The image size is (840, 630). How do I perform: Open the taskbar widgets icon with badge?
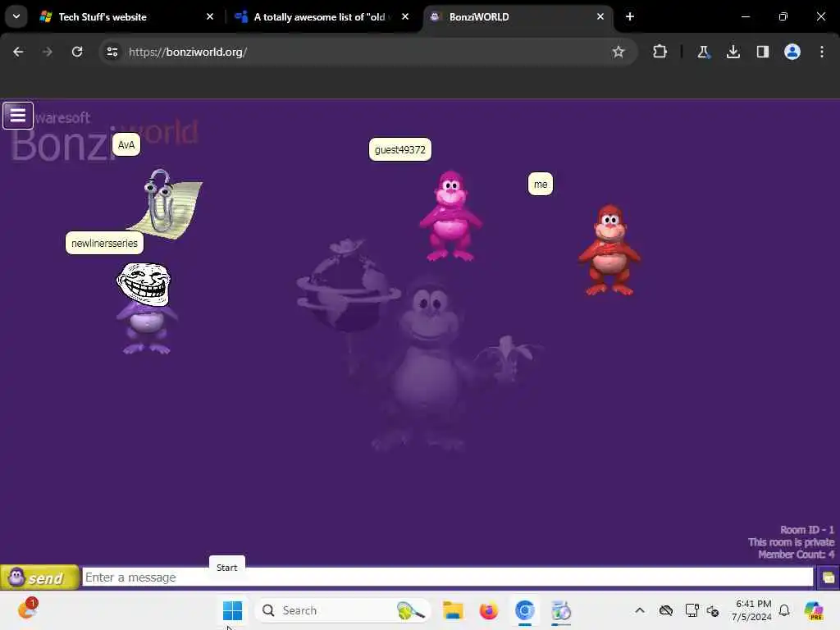pyautogui.click(x=27, y=609)
